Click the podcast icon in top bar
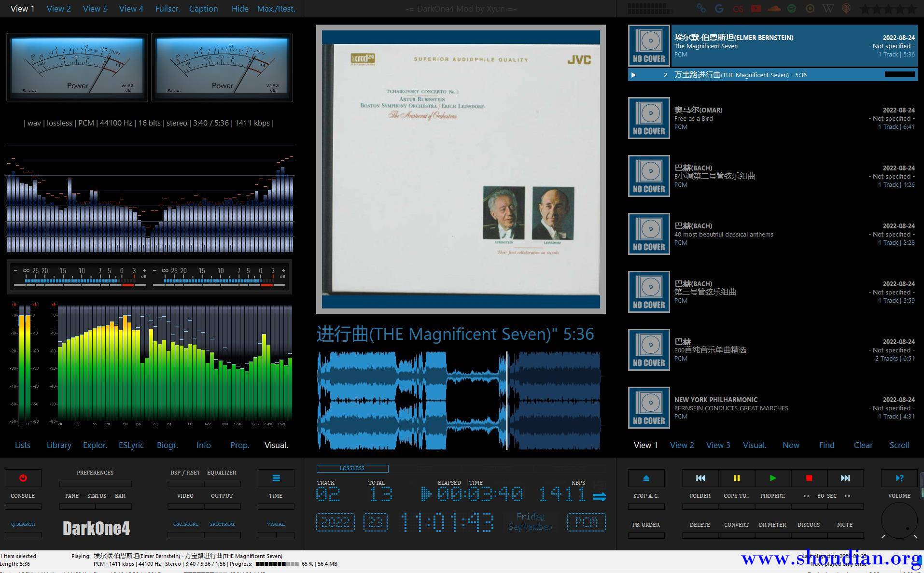924x573 pixels. click(x=846, y=9)
